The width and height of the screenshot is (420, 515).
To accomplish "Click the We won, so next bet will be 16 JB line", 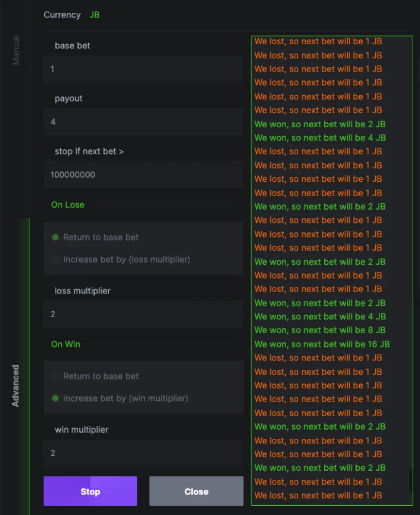I will (x=322, y=344).
